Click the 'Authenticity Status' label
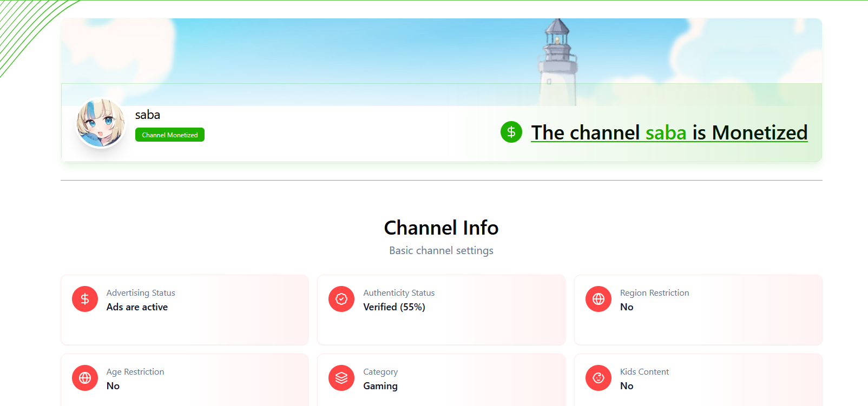Screen dimensions: 868x406 [x=399, y=292]
